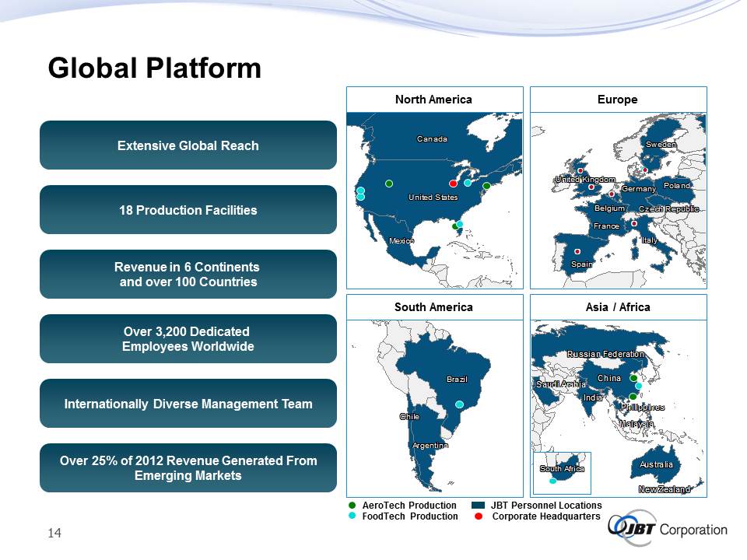
Task: Click the Global Platform slide title
Action: 154,68
